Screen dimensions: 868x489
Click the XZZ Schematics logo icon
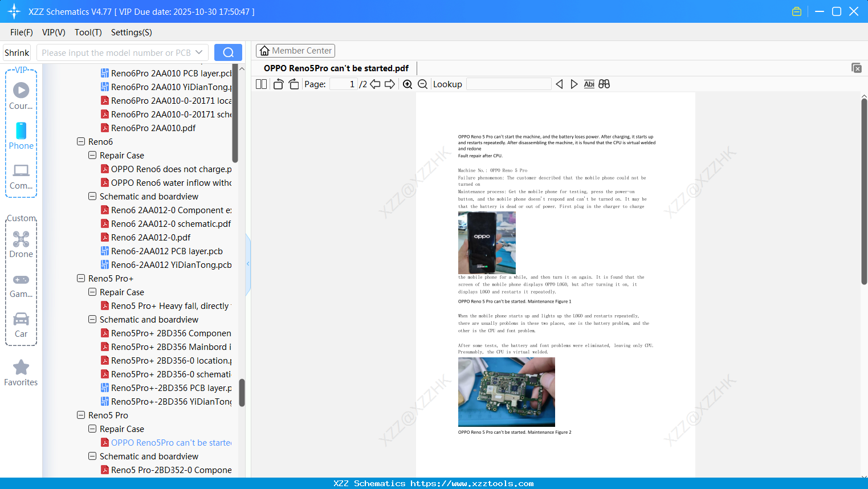coord(14,11)
